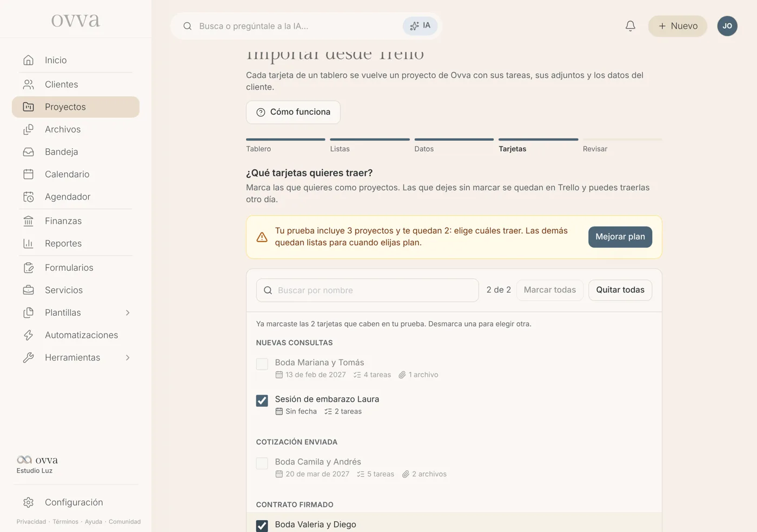Check the Boda Camila y Andrés card

[262, 463]
